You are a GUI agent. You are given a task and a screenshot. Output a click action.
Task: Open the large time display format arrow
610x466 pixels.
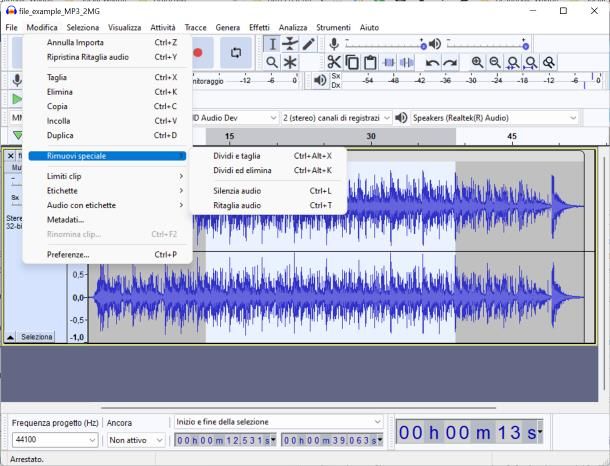point(540,431)
